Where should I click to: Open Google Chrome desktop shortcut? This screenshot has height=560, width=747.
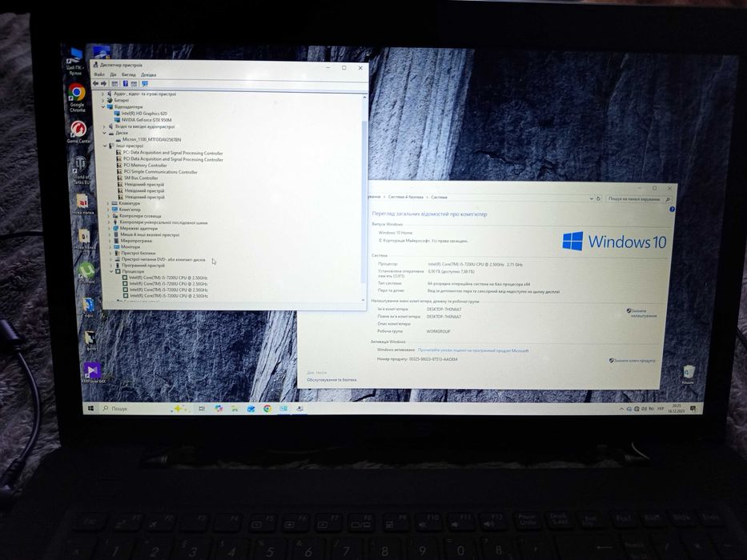pos(77,98)
